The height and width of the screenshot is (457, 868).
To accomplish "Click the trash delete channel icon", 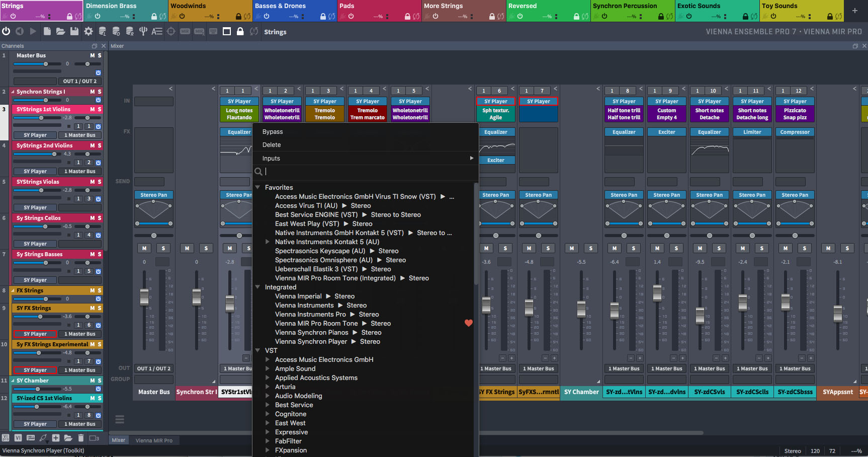I will (81, 438).
